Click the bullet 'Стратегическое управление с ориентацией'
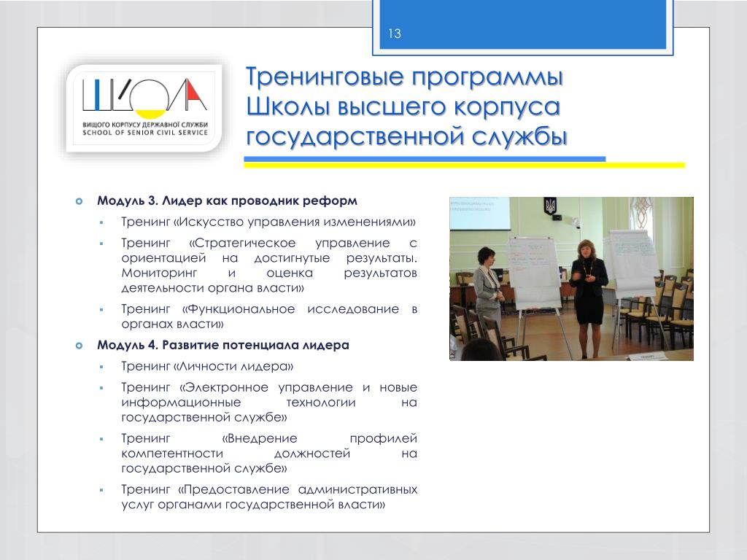Screen dimensions: 747x560 (269, 265)
